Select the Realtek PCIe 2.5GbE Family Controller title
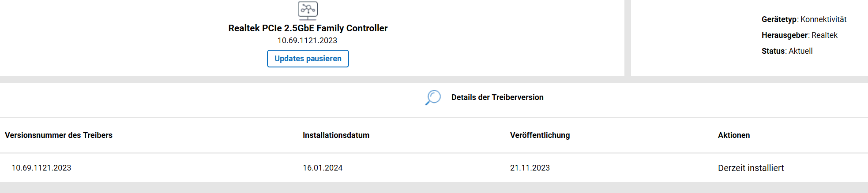This screenshot has height=193, width=868. 308,28
